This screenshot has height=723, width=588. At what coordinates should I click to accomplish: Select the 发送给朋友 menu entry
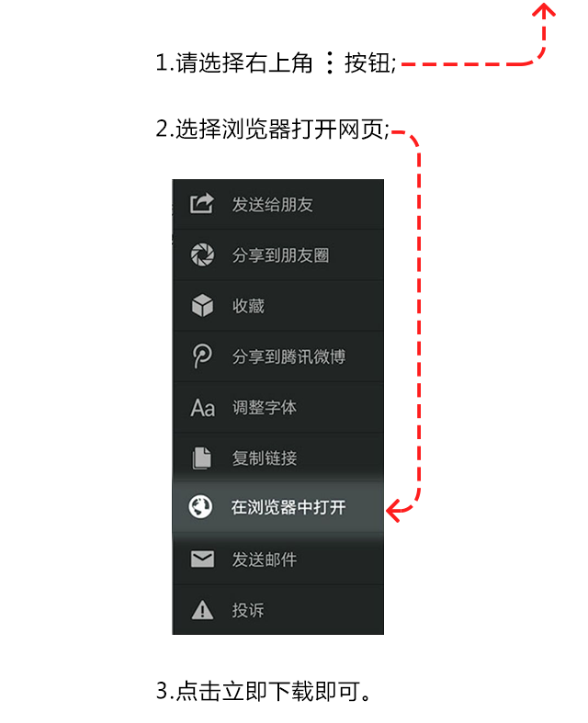coord(278,204)
